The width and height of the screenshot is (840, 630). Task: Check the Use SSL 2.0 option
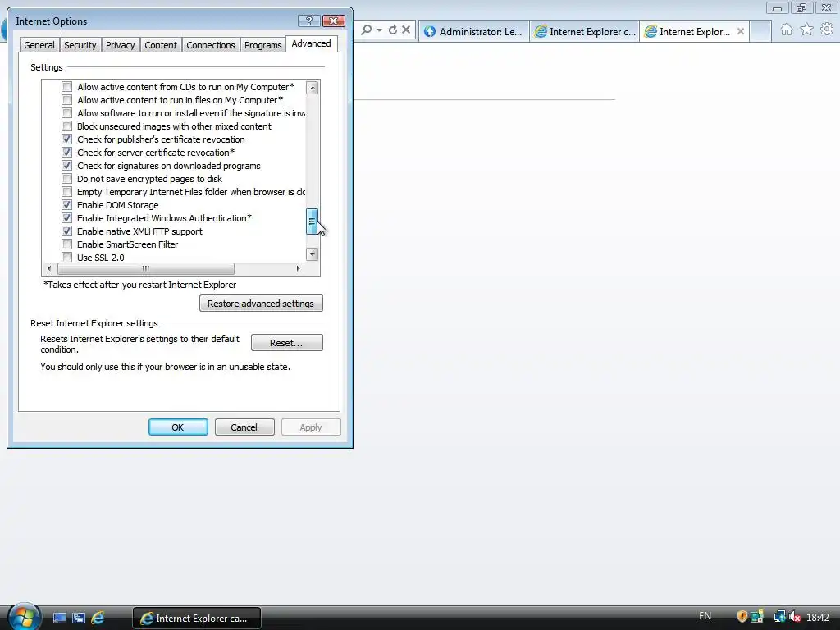coord(66,257)
